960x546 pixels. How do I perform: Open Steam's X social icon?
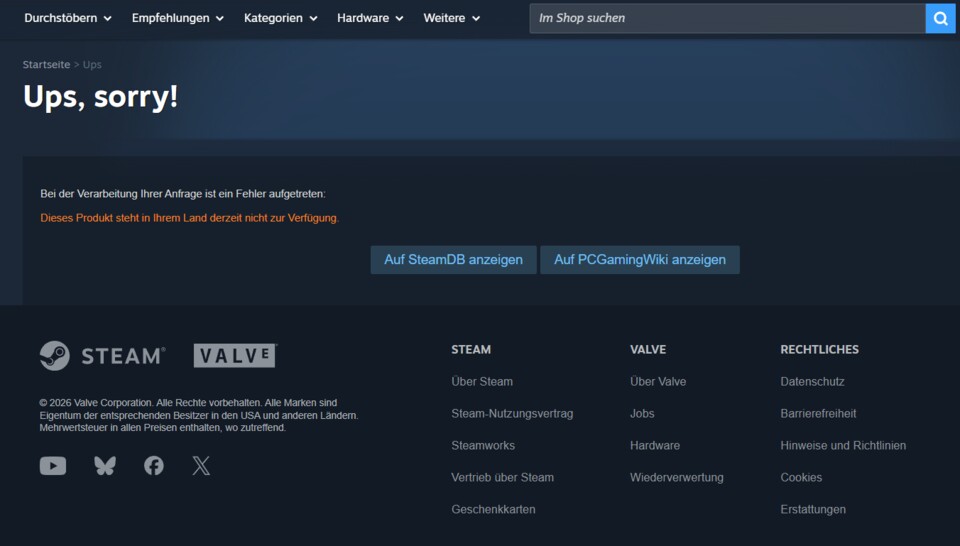(x=201, y=466)
